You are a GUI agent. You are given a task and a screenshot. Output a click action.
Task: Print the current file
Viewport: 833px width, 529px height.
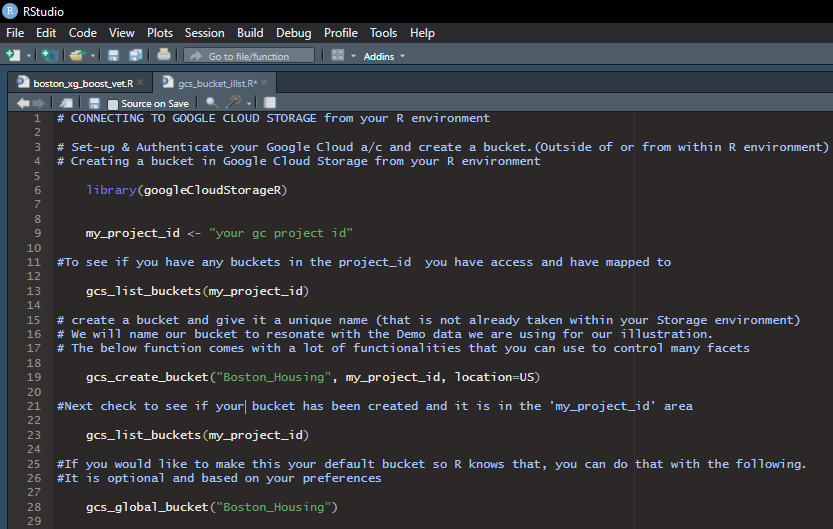(164, 55)
